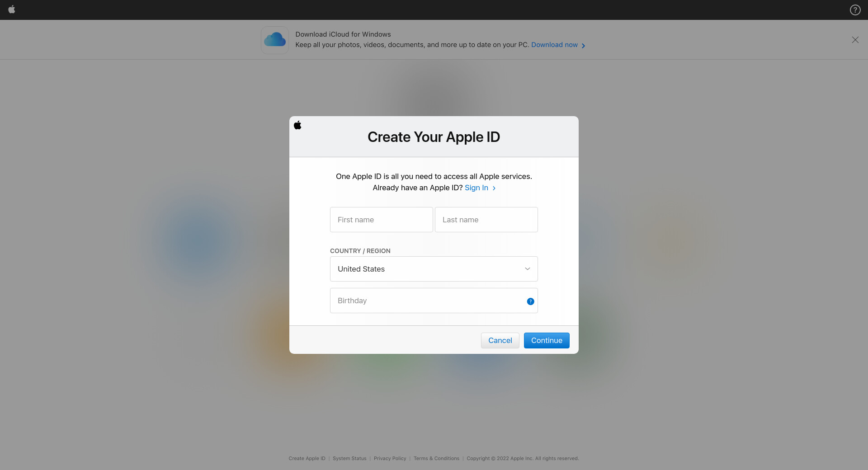Open the help question mark icon in the top bar
Screen dimensions: 868x470
tap(855, 10)
